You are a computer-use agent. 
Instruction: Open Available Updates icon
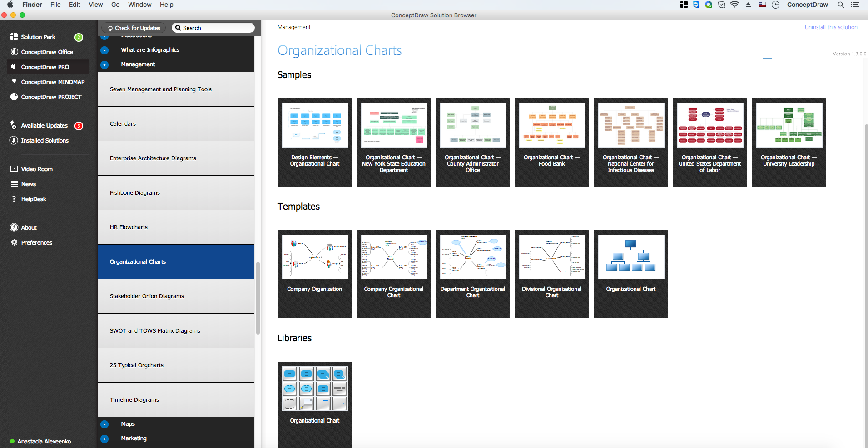click(14, 125)
